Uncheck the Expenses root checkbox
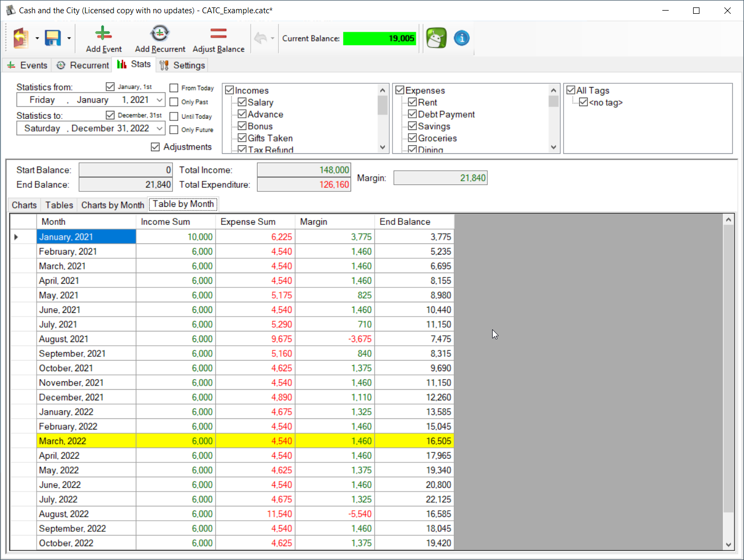The image size is (744, 560). pos(400,90)
